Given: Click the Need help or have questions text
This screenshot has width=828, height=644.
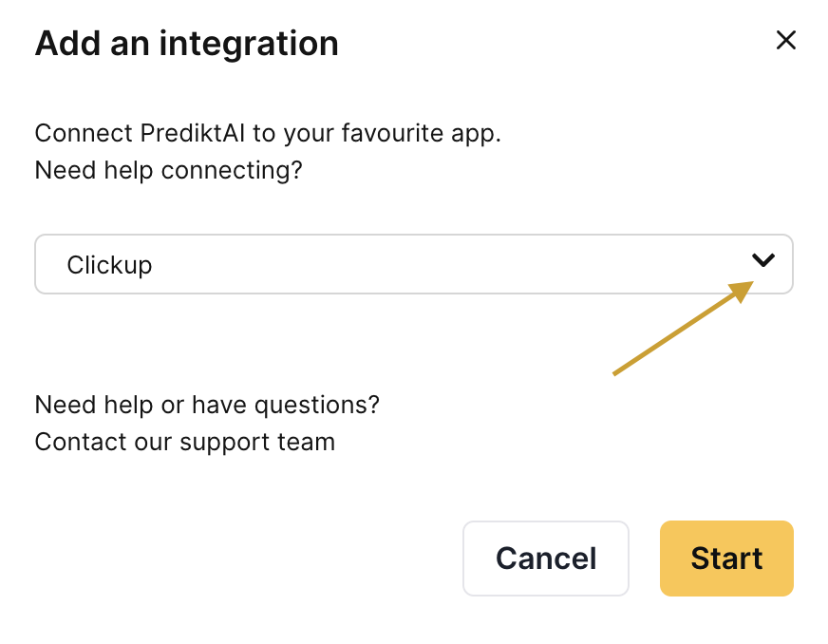Looking at the screenshot, I should coord(206,405).
